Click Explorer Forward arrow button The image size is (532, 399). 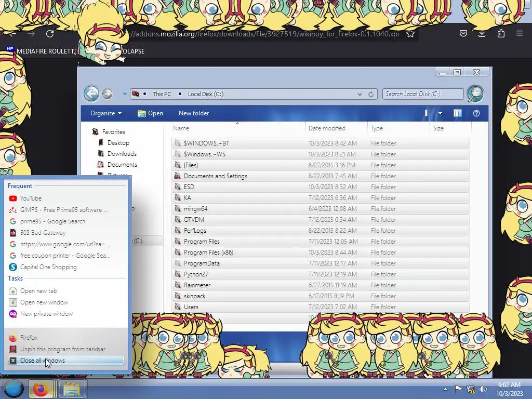pos(107,94)
